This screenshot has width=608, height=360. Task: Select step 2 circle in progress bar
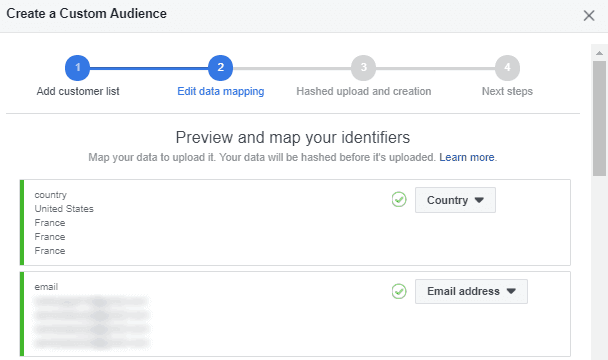click(x=221, y=68)
